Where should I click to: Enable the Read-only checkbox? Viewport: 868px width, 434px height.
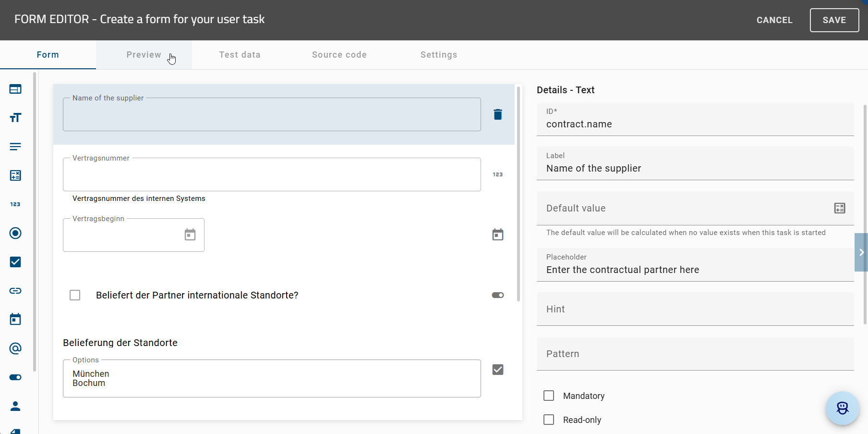tap(549, 419)
